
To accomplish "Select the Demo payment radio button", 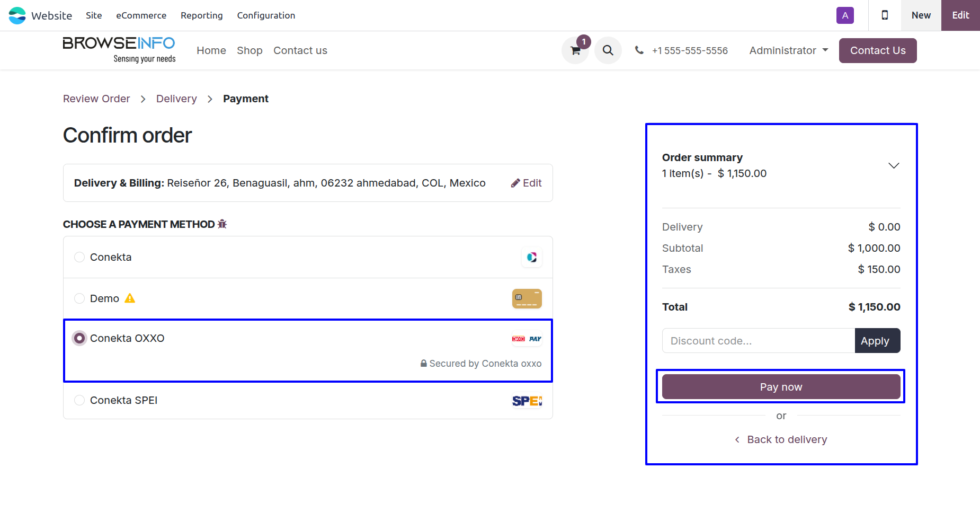I will coord(79,298).
